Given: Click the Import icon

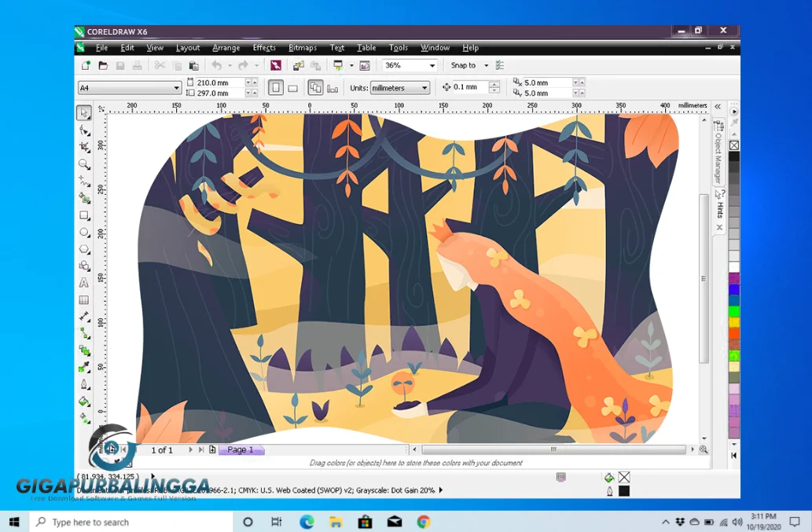Looking at the screenshot, I should (x=298, y=65).
